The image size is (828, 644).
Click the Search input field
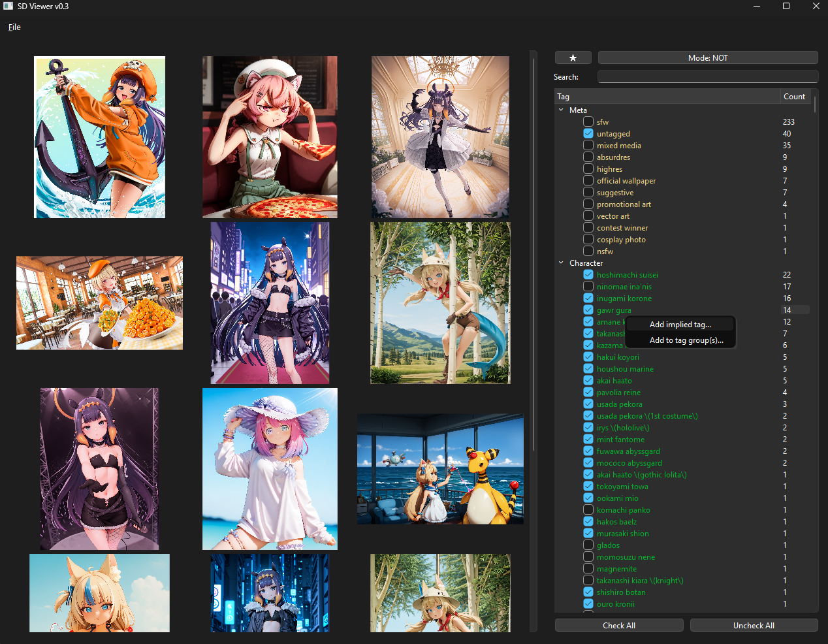(708, 77)
